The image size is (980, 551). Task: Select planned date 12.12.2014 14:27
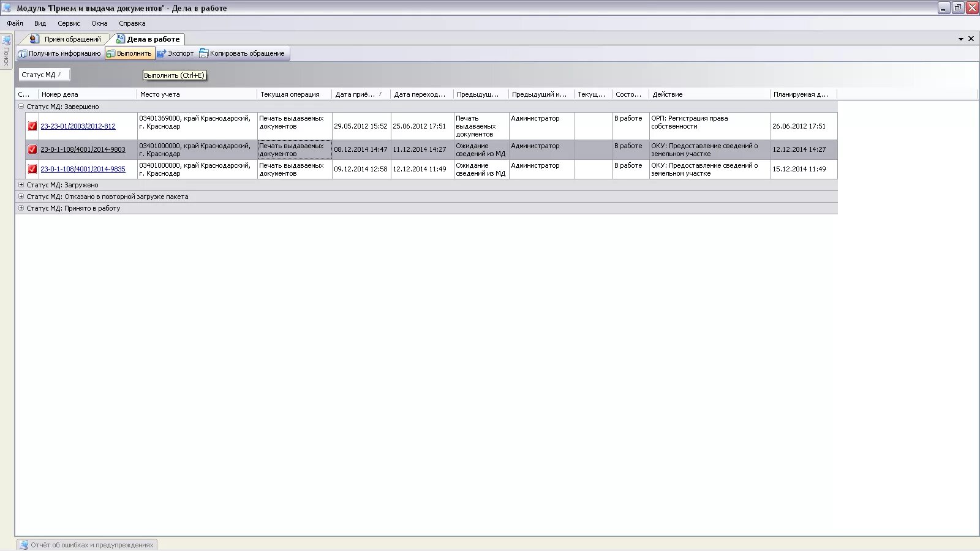(804, 149)
